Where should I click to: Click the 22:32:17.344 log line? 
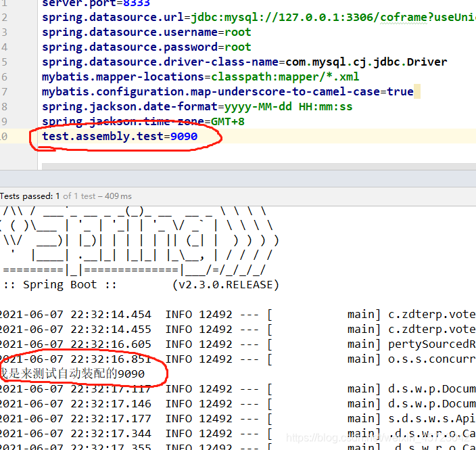click(238, 434)
